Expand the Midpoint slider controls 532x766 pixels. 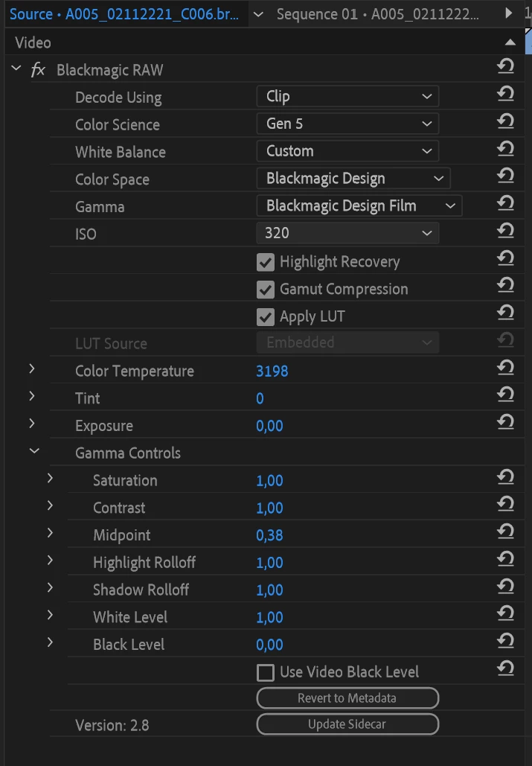tap(50, 533)
